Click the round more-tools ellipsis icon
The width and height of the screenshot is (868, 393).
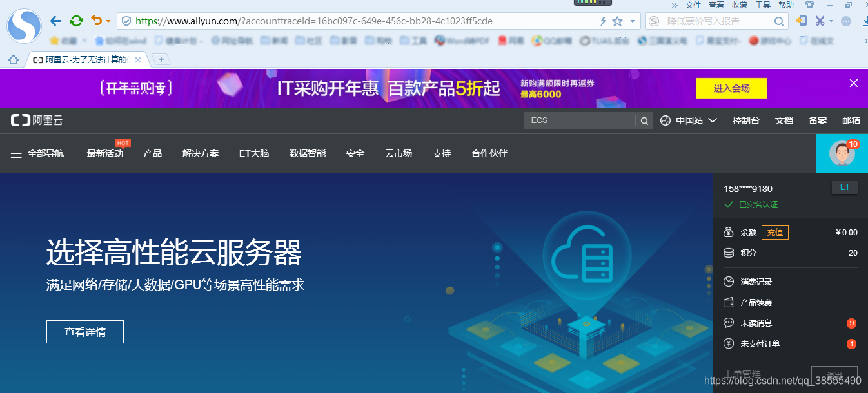846,21
